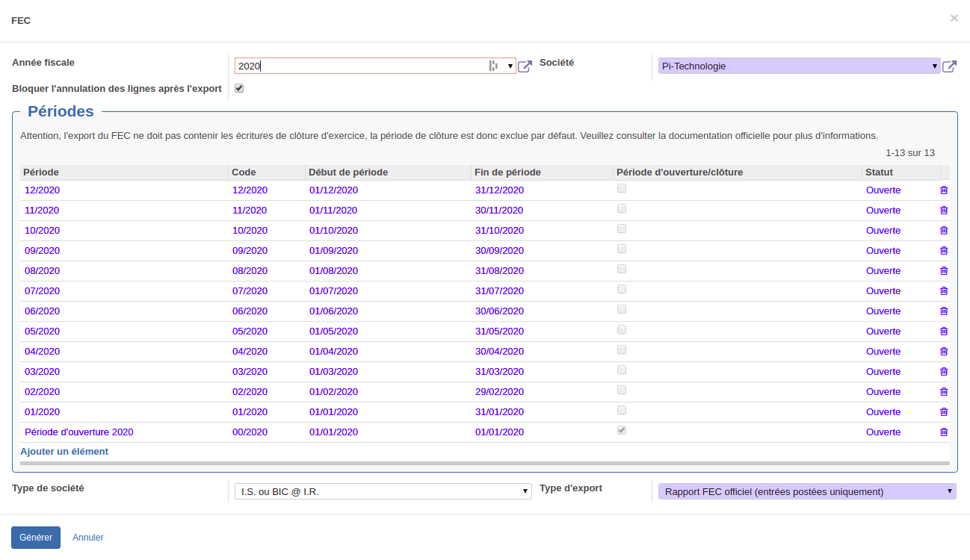Click end date 31/10/2020
970x560 pixels.
(499, 231)
